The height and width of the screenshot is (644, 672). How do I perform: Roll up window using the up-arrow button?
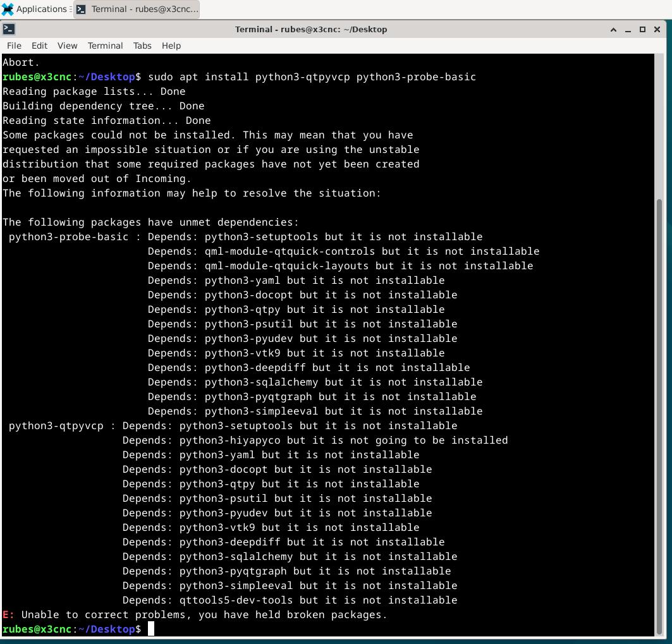pyautogui.click(x=613, y=30)
